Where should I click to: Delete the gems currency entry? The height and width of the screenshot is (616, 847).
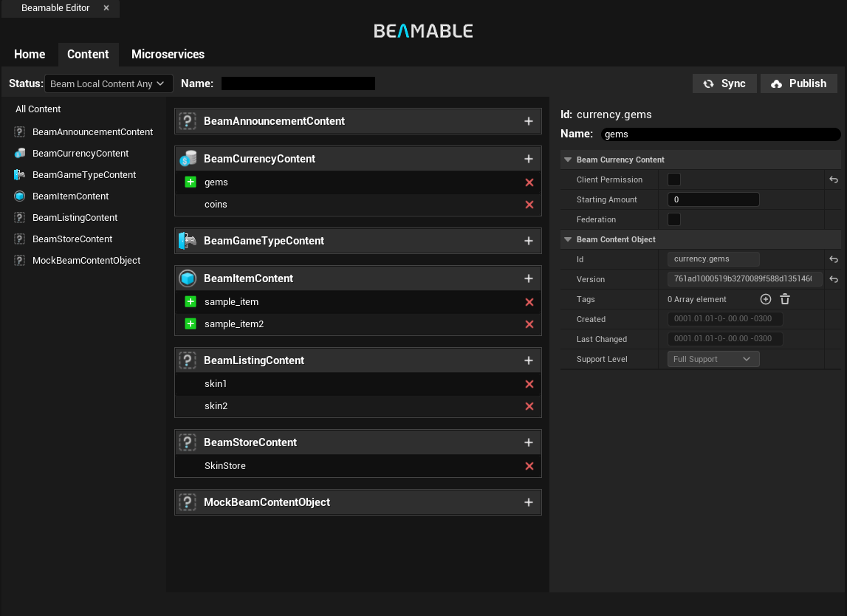coord(529,182)
